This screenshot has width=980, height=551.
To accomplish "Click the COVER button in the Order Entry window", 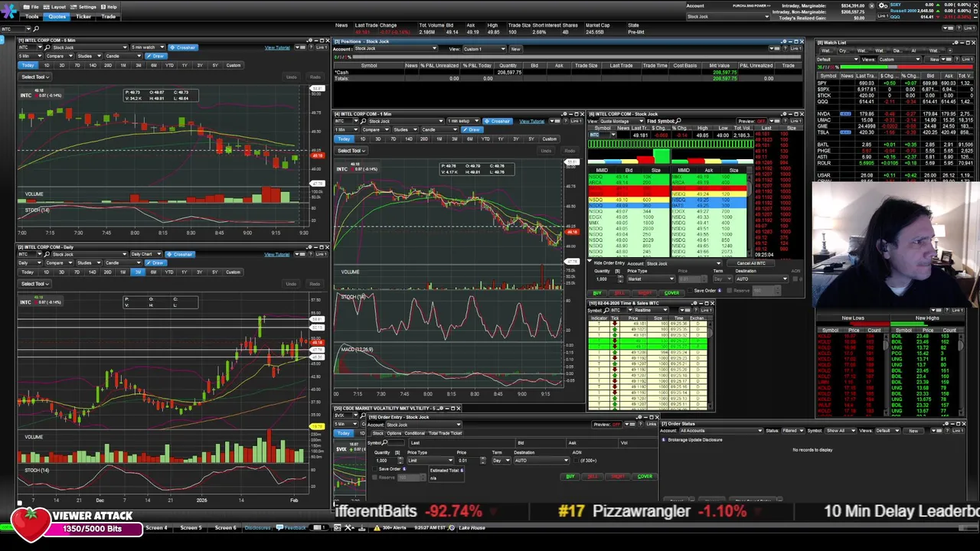I will 645,477.
